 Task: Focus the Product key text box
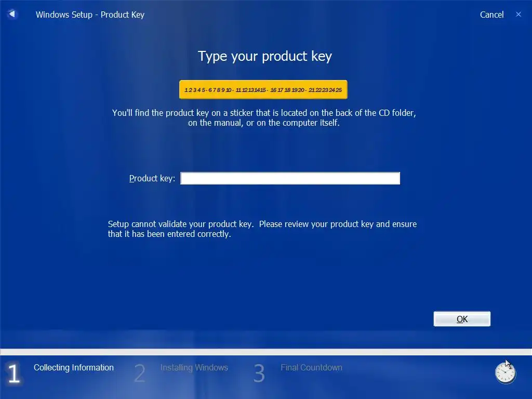[x=290, y=179]
